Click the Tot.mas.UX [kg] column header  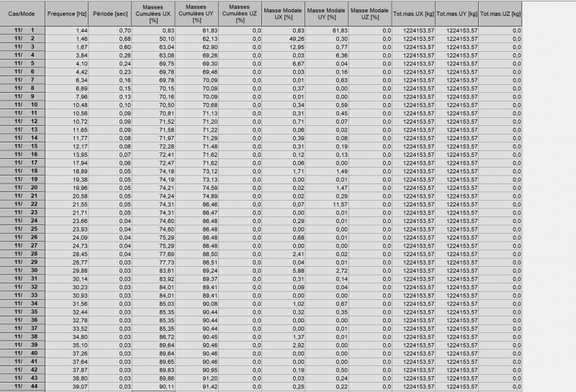413,14
